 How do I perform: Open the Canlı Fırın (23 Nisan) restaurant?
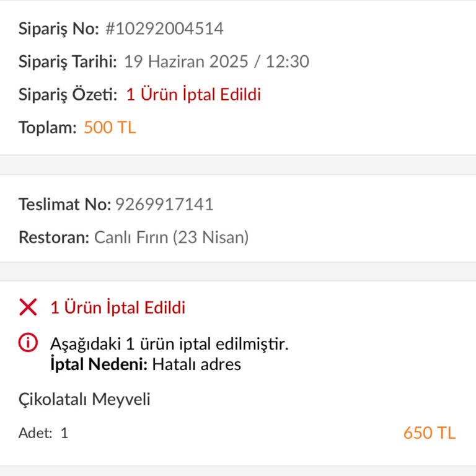(171, 238)
